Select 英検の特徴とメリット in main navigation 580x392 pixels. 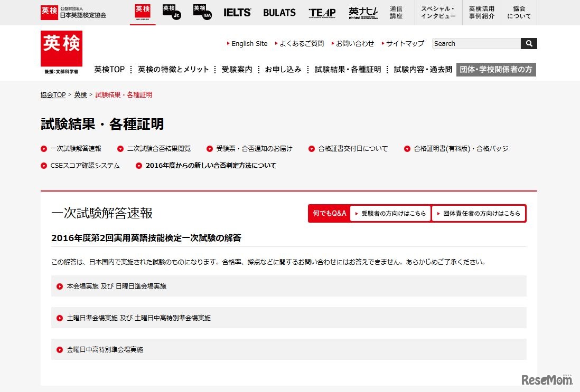click(173, 70)
